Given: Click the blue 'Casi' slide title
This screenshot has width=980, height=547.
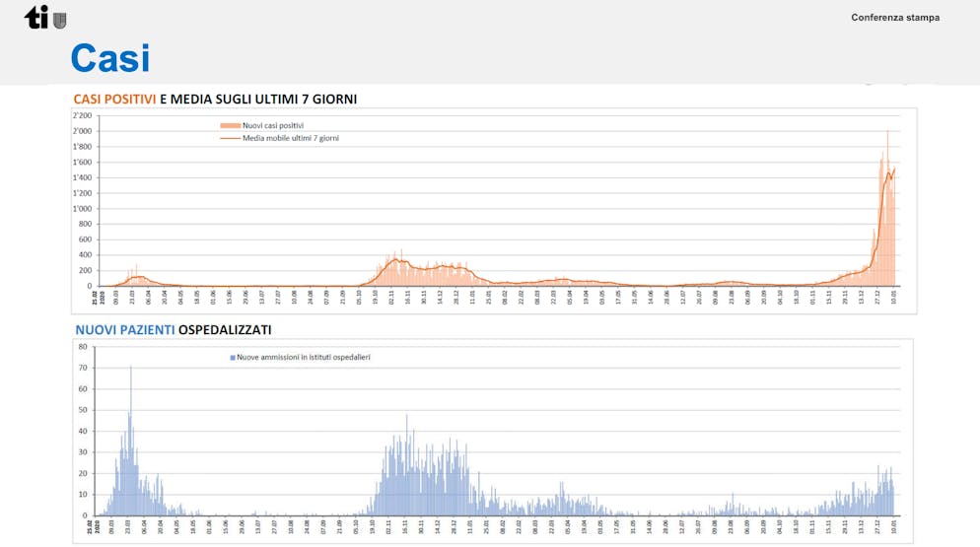Looking at the screenshot, I should 110,58.
